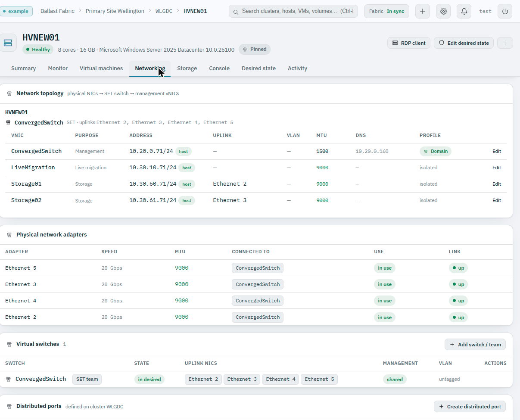The image size is (520, 420).
Task: Click the Virtual switches panel icon
Action: click(x=9, y=344)
